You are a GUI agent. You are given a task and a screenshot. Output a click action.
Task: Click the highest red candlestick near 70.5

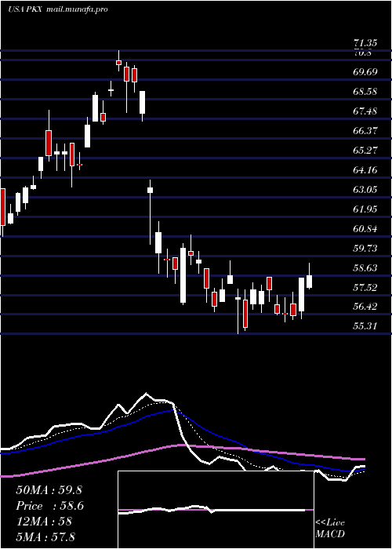118,62
